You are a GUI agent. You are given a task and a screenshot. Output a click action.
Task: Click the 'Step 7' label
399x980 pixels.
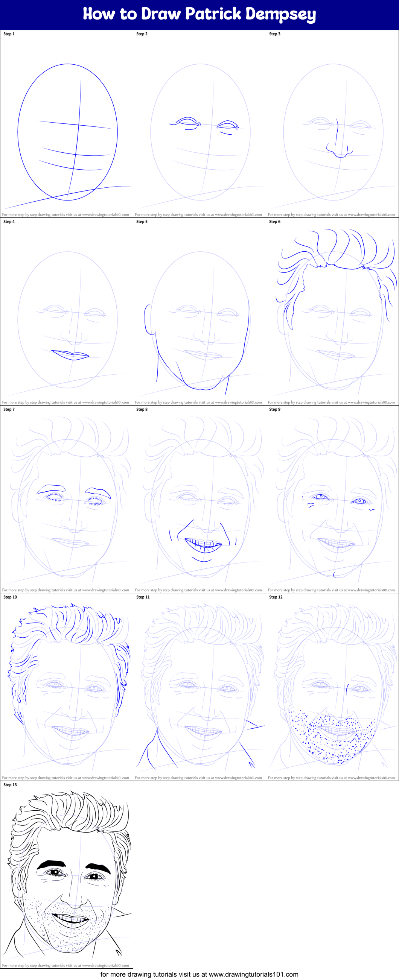click(9, 409)
